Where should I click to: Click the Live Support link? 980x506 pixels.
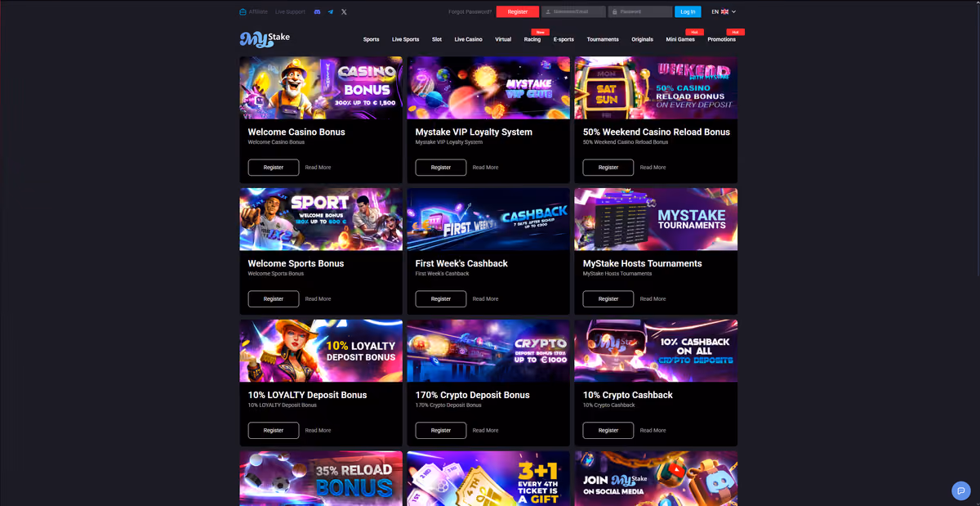coord(290,12)
